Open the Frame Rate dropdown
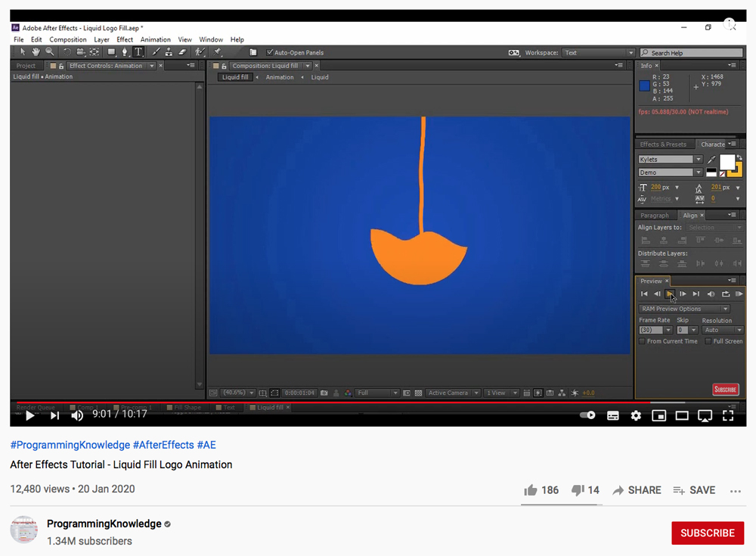 (x=655, y=330)
